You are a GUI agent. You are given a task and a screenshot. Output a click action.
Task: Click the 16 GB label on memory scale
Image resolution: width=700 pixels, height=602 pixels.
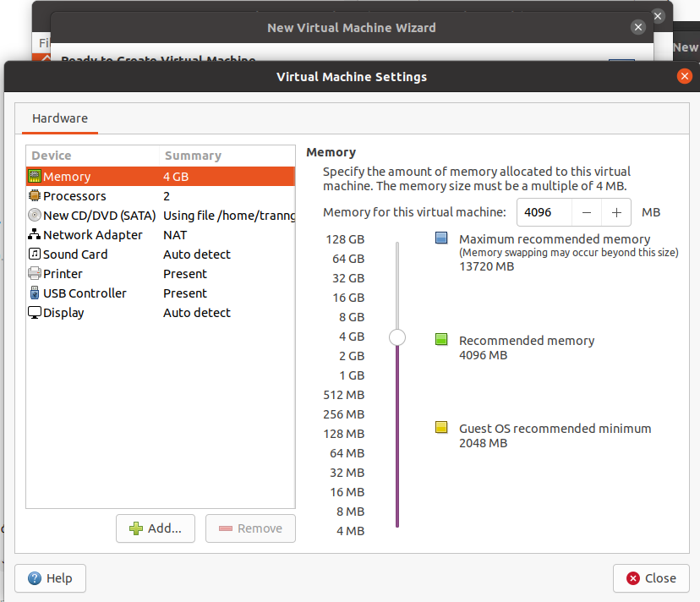[x=348, y=298]
